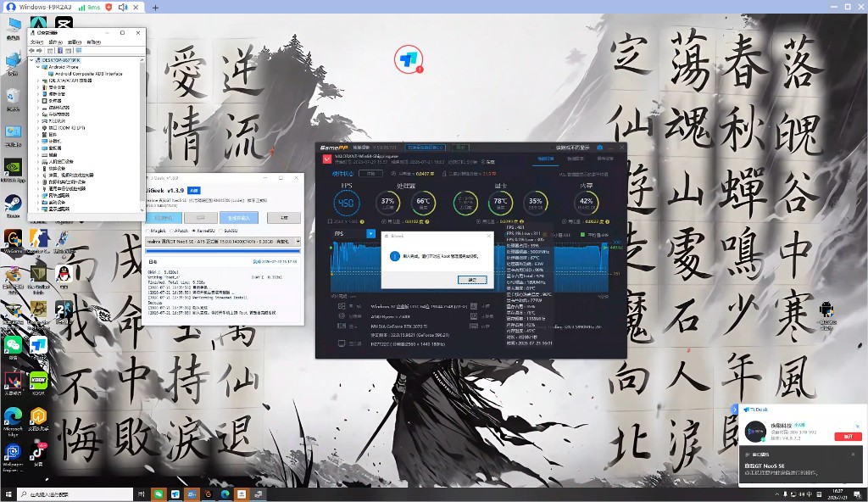
Task: Open the File menu in Device Manager
Action: coord(36,42)
